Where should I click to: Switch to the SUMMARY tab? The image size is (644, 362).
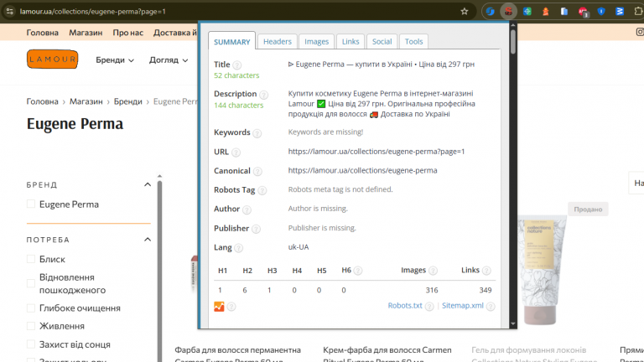click(231, 41)
